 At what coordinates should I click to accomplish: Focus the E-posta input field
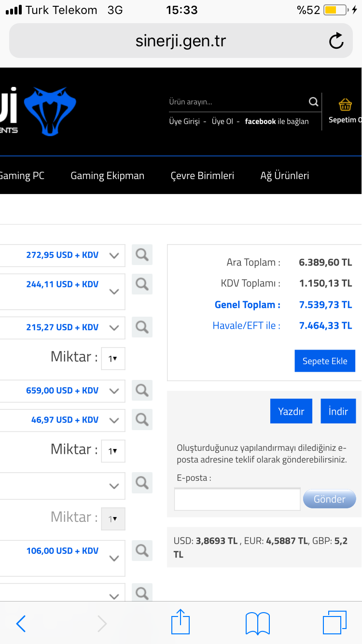237,499
